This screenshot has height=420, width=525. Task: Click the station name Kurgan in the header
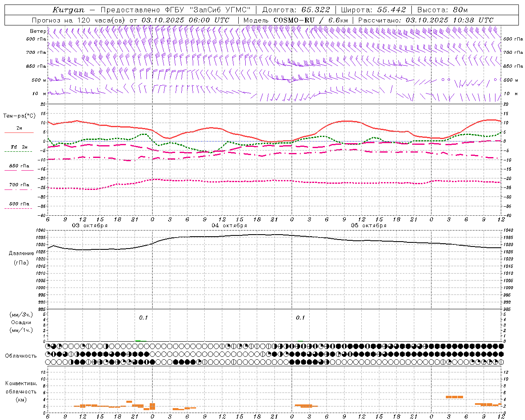(68, 10)
